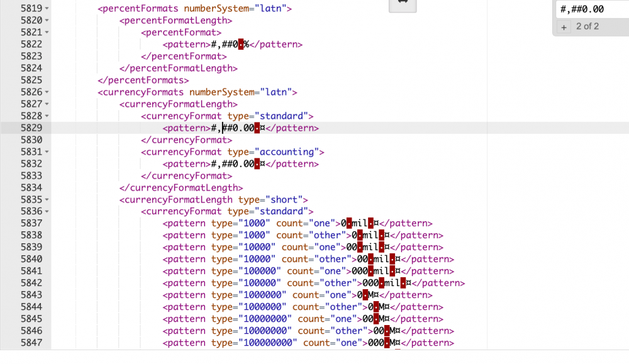Collapse currencyFormats on line 5826
The height and width of the screenshot is (364, 629).
click(48, 92)
